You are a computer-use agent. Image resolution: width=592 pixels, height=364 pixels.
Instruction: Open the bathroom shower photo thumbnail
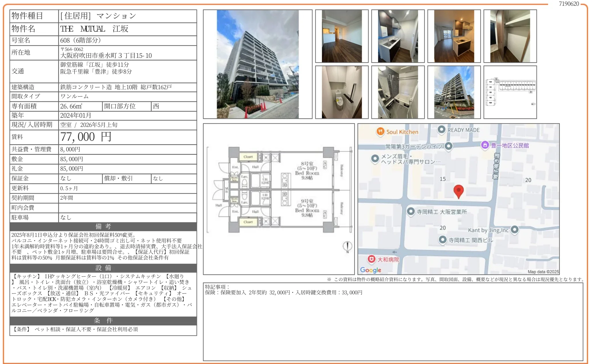tap(398, 92)
